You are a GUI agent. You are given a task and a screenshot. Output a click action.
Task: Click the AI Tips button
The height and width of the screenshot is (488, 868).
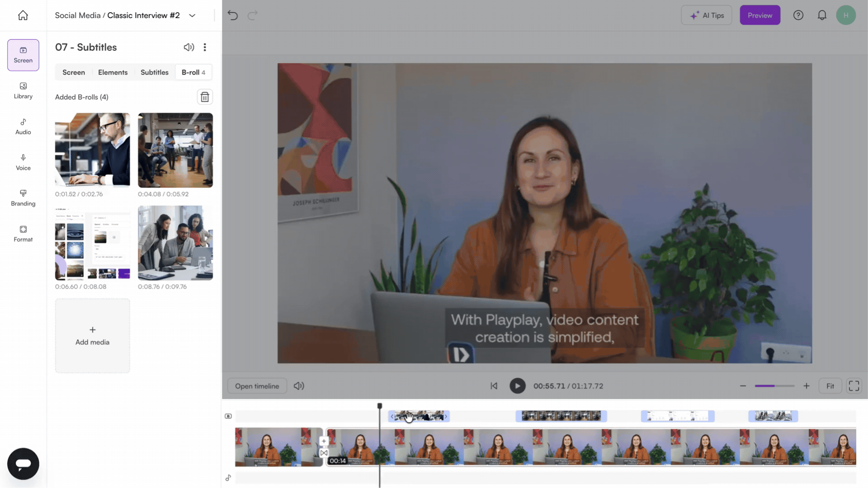(707, 15)
